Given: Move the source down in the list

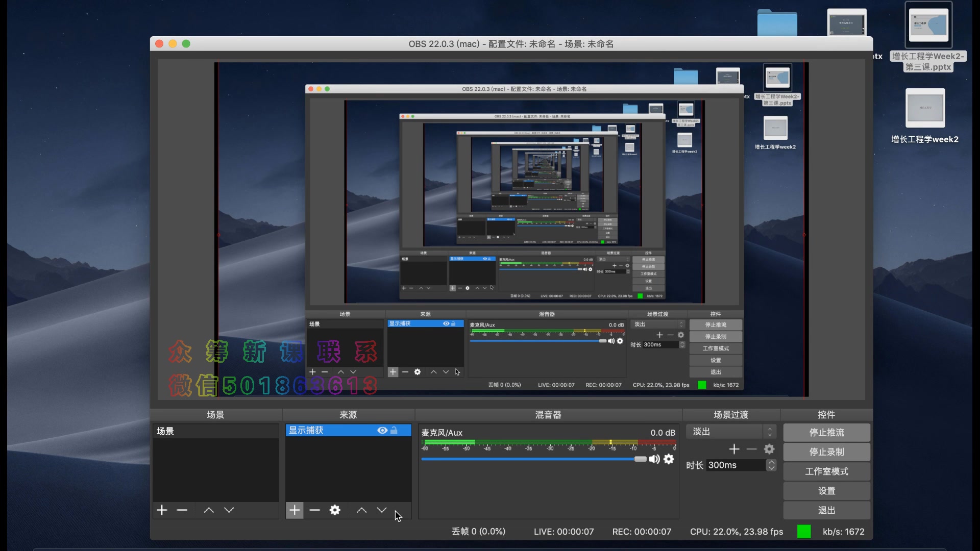Looking at the screenshot, I should point(382,510).
